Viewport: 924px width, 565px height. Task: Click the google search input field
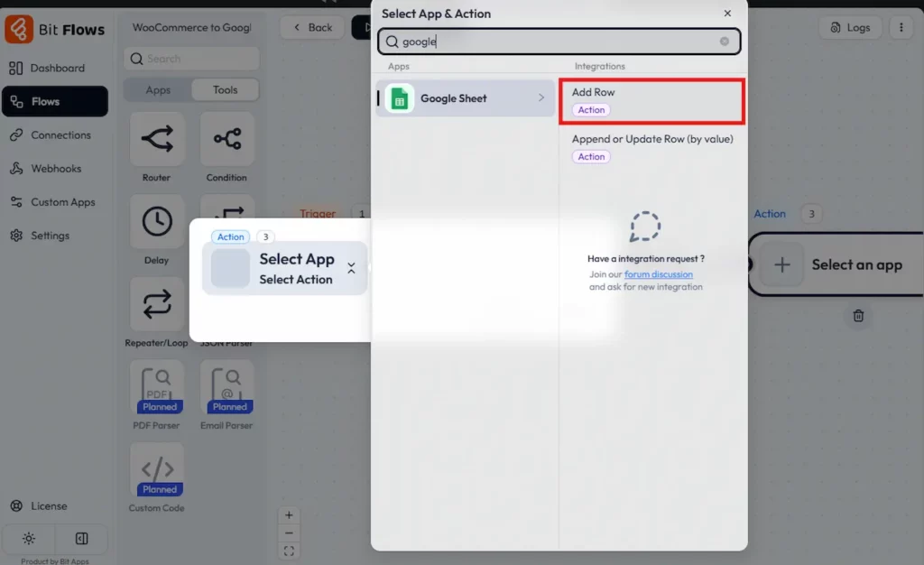pos(559,42)
